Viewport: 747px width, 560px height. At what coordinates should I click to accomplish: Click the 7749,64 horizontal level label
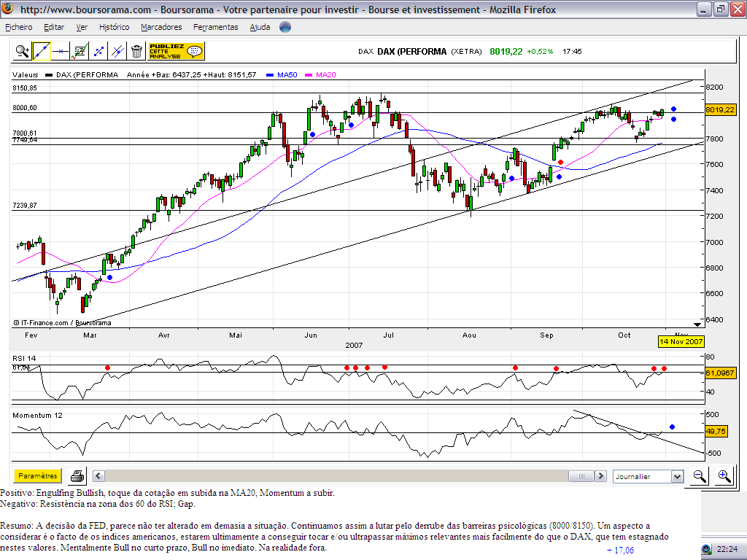tap(25, 140)
